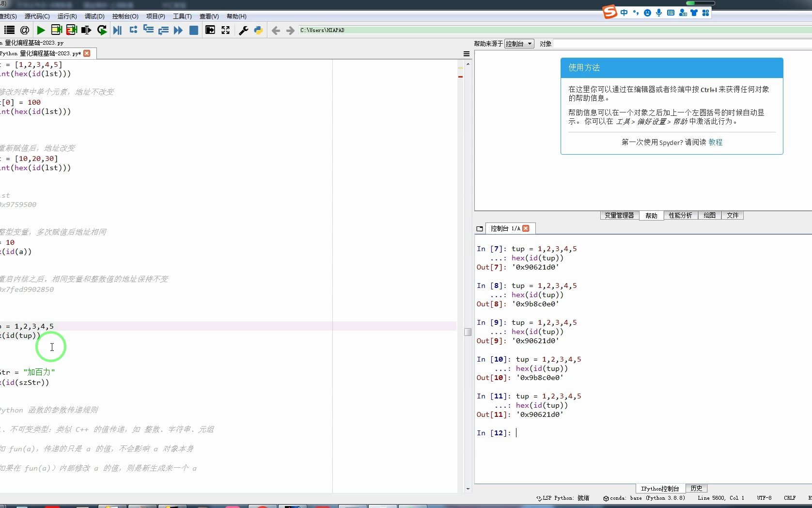Click the 对象 input field in help pane
Screen dimensions: 812x508
tap(682, 44)
